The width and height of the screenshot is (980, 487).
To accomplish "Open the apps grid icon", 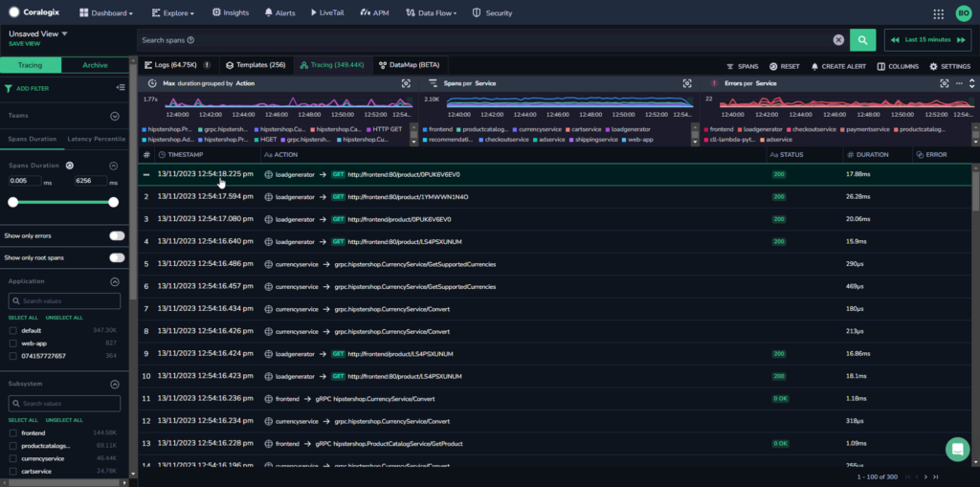I will 938,13.
